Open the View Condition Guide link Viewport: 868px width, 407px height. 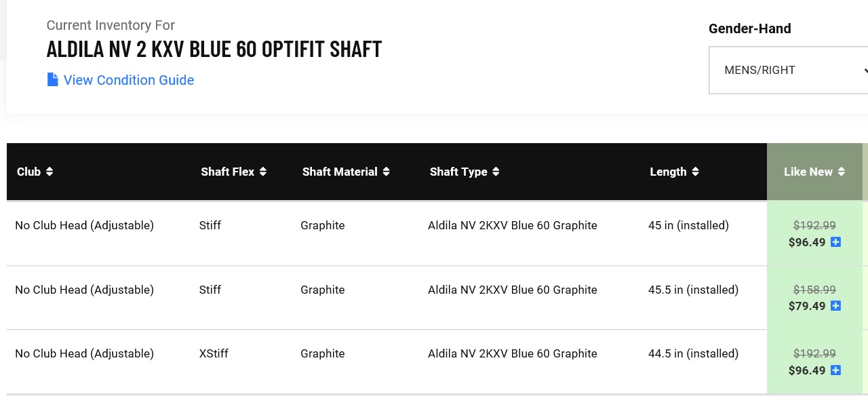pyautogui.click(x=129, y=80)
